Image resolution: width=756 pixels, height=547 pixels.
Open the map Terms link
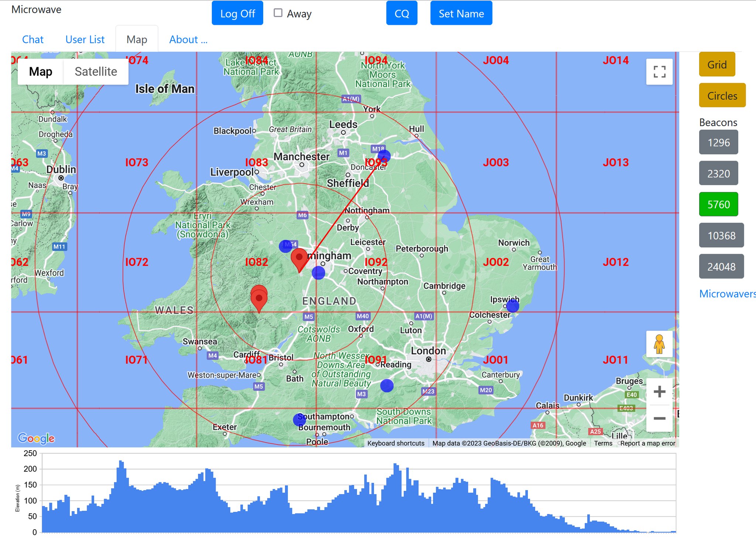(603, 443)
